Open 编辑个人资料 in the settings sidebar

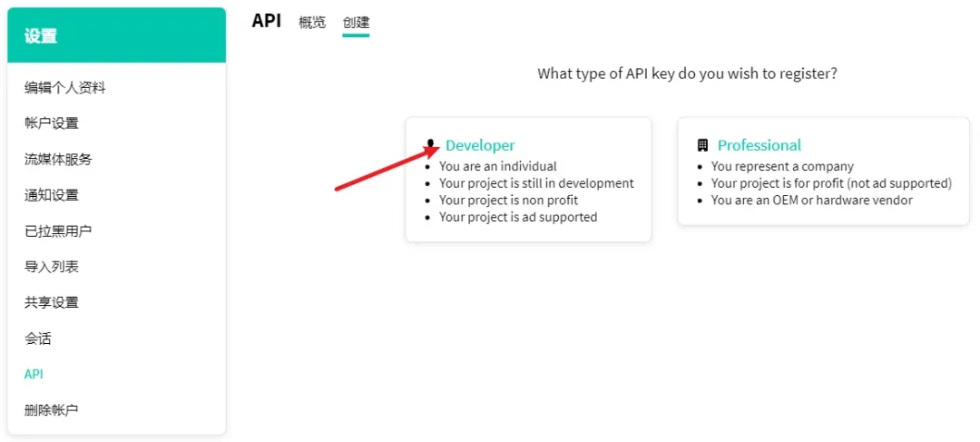[65, 88]
